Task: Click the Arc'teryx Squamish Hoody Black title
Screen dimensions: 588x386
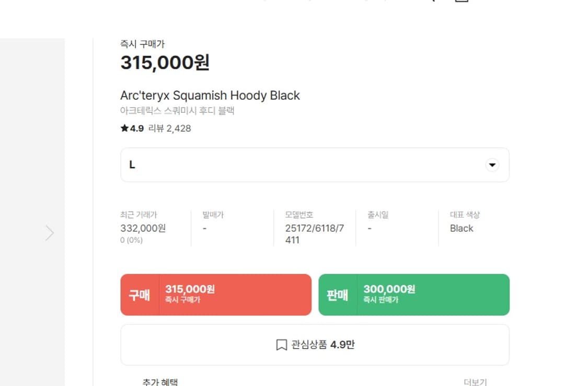Action: (210, 96)
